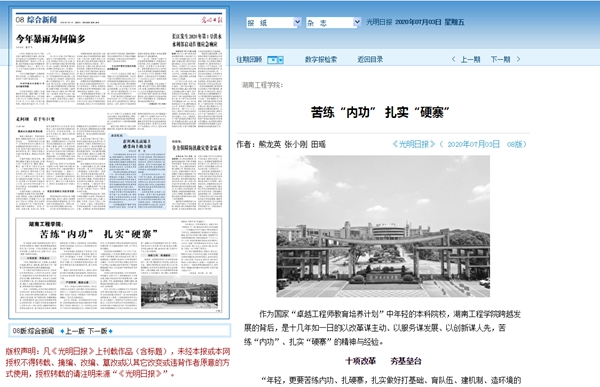Open 全力保障防汛救灾 article on thumbnail

[197, 147]
